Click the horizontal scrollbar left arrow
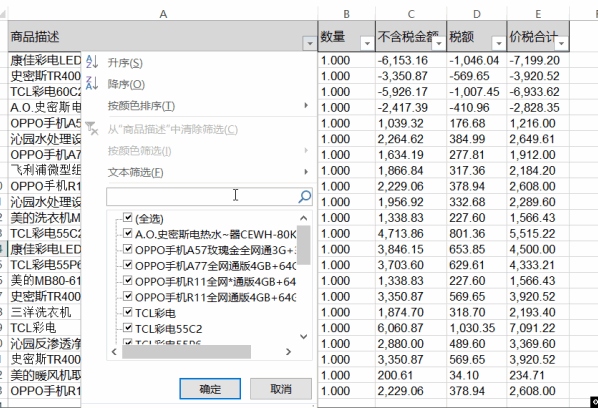 point(114,352)
